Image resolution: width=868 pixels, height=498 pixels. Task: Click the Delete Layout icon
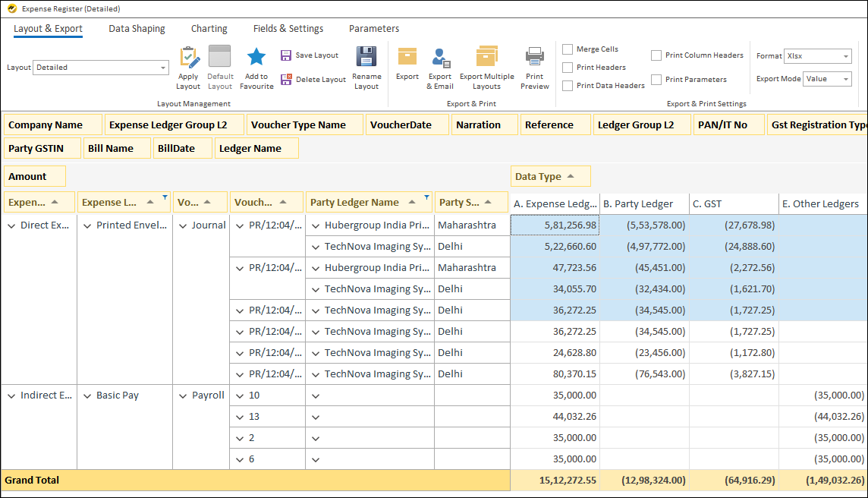286,80
